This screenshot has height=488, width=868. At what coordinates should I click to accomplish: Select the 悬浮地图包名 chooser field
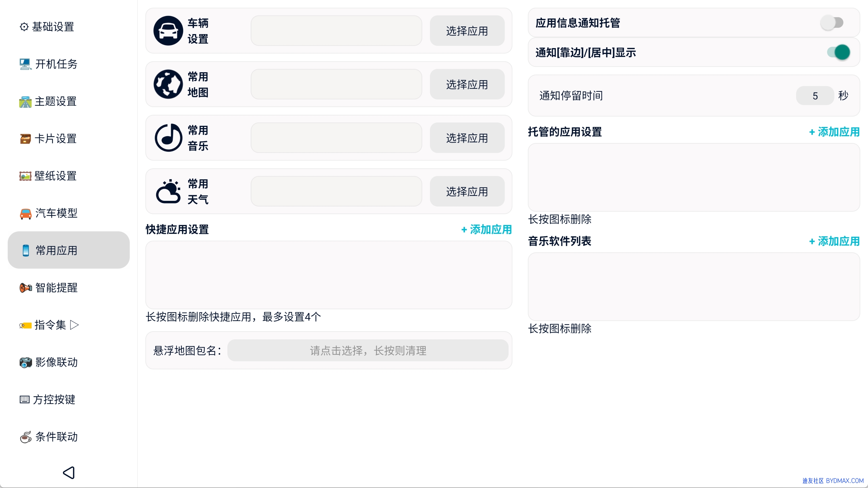pyautogui.click(x=368, y=350)
